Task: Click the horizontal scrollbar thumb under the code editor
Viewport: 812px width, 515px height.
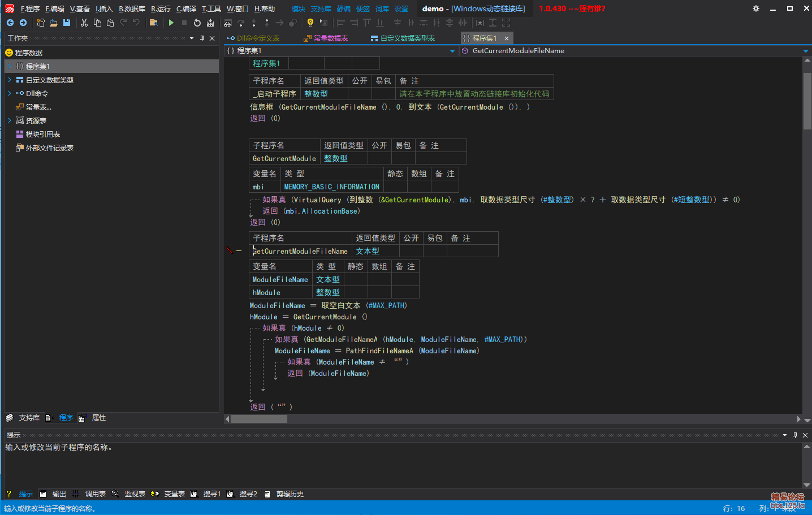Action: [259, 419]
